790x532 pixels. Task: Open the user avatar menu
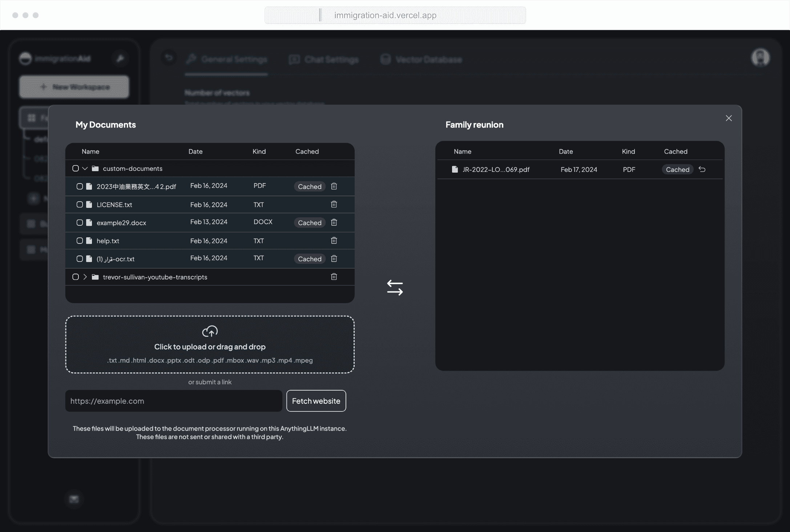760,58
